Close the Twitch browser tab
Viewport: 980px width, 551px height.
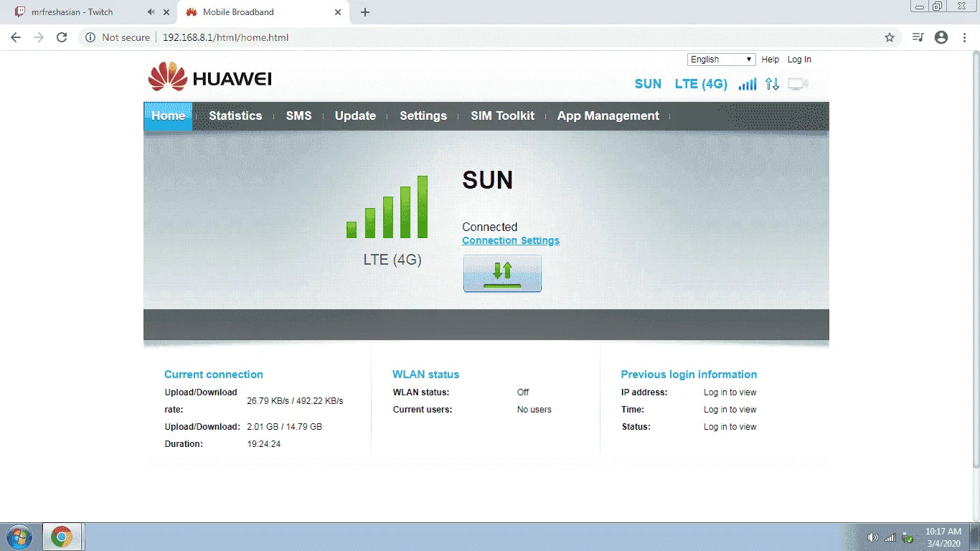tap(167, 12)
